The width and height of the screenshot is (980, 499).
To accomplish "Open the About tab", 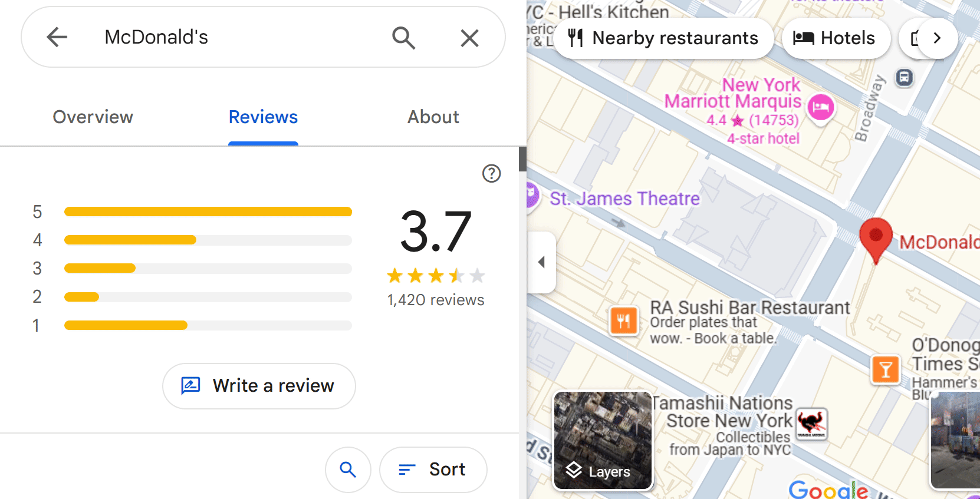I will [433, 117].
